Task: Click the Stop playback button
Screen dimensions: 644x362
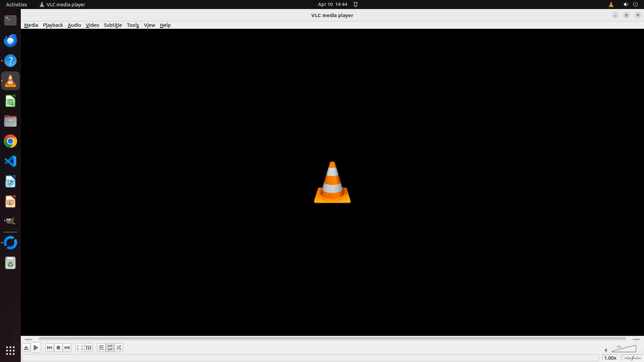Action: (x=58, y=348)
